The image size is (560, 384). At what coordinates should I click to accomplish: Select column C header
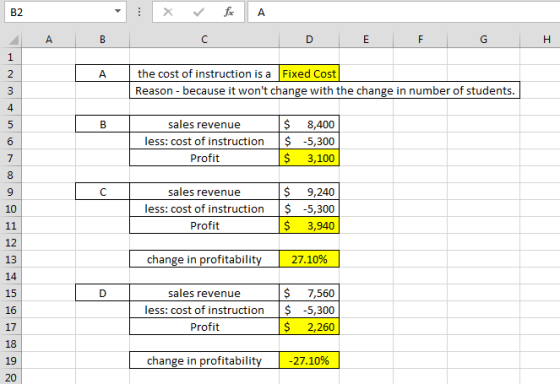point(204,39)
